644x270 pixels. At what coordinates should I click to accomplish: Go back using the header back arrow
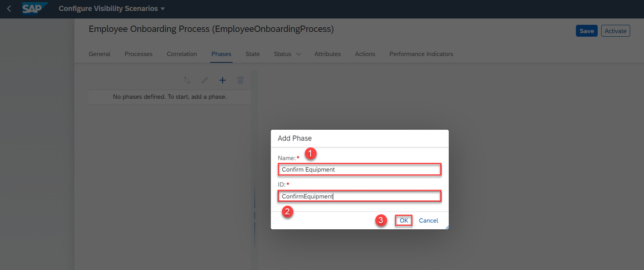9,9
